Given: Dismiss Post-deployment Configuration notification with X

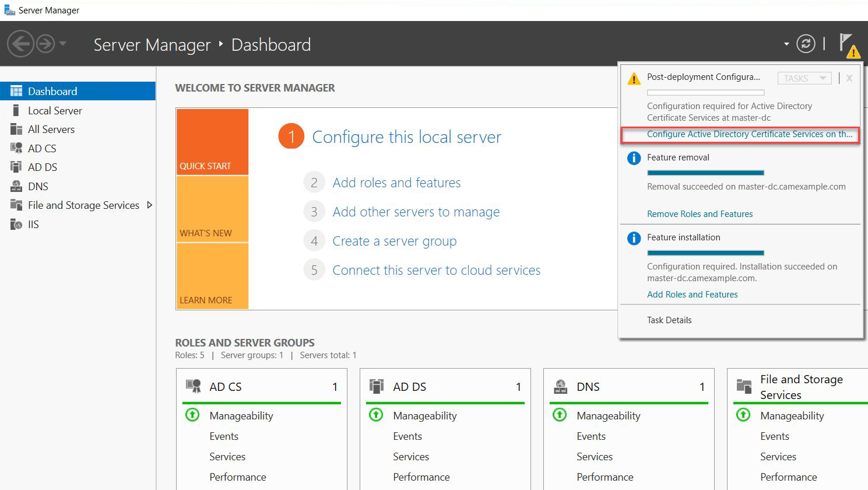Looking at the screenshot, I should pos(849,78).
